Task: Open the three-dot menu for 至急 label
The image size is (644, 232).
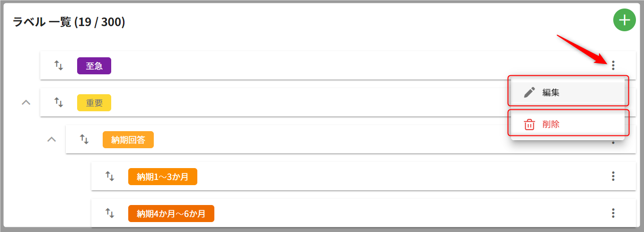Action: pos(613,65)
